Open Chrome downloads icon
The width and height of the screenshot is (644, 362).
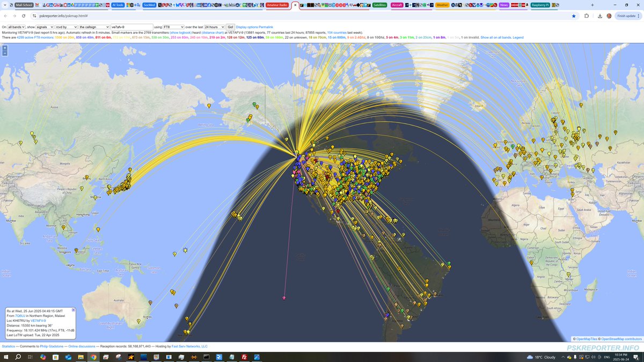point(599,16)
